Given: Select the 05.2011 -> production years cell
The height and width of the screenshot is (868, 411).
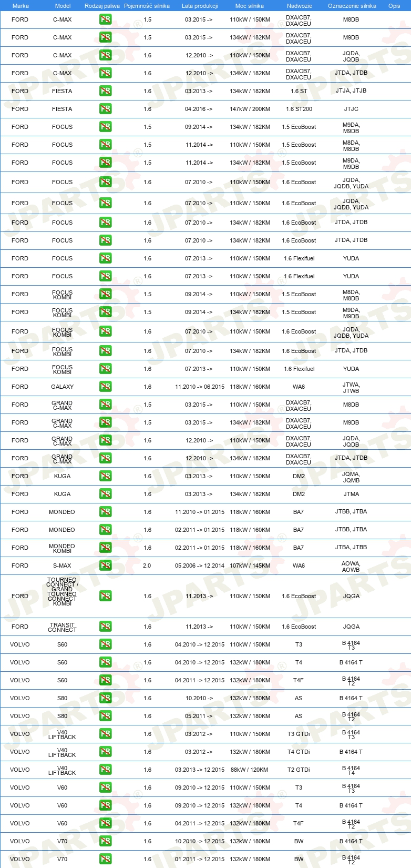Looking at the screenshot, I should coord(199,716).
